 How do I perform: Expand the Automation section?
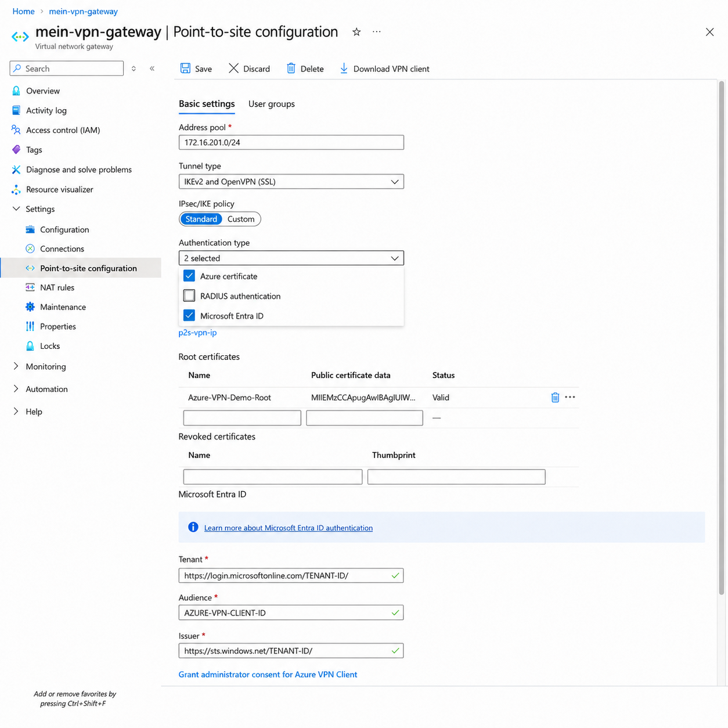click(16, 389)
